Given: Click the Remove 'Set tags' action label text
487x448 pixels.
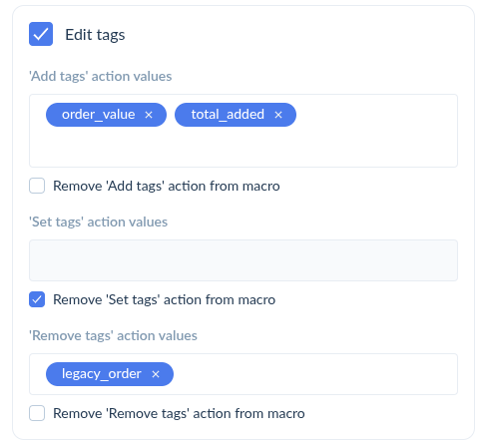Looking at the screenshot, I should pyautogui.click(x=165, y=299).
